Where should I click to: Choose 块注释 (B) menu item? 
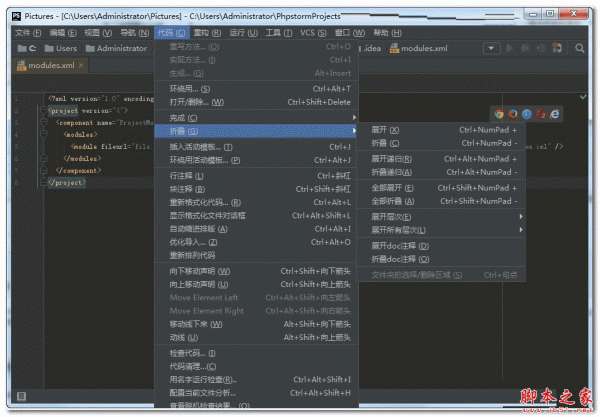(256, 189)
